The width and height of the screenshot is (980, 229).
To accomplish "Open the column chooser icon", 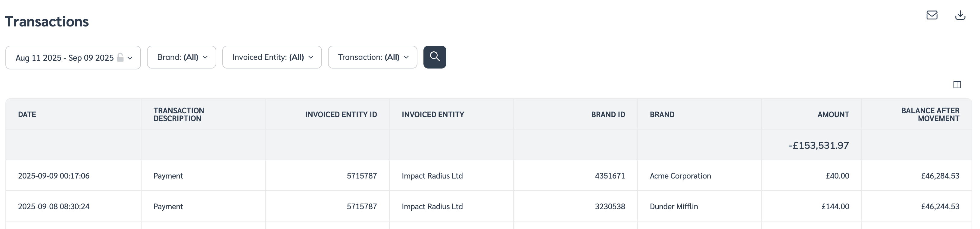I will 957,84.
